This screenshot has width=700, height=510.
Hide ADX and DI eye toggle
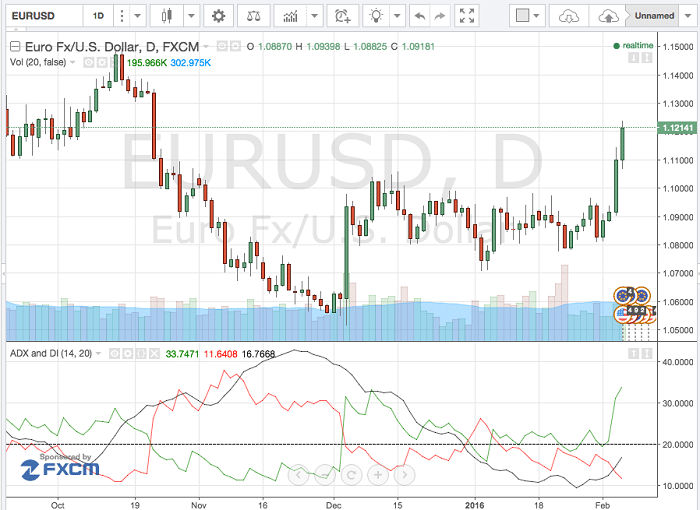(x=115, y=354)
